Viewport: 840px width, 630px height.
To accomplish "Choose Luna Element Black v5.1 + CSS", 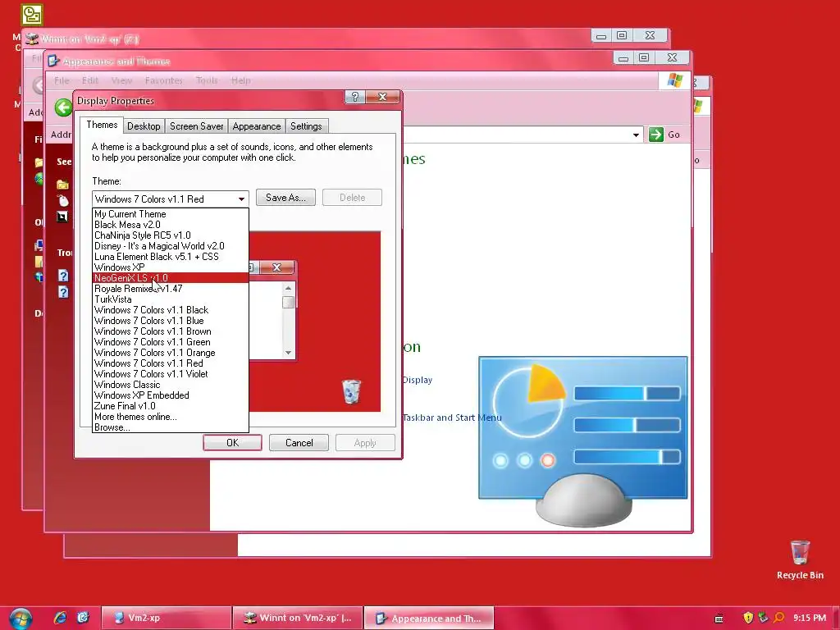I will [x=171, y=257].
